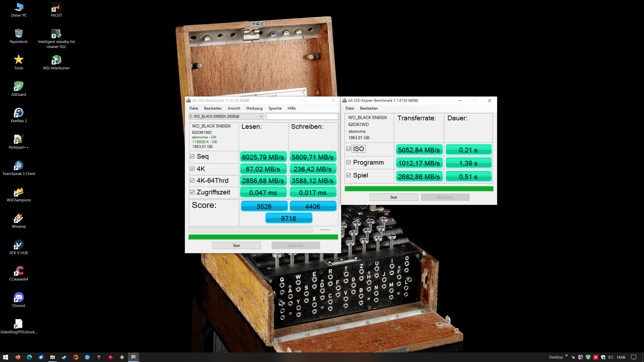This screenshot has width=644, height=362.
Task: Expand the WD_BLACK SN850X drive selector dropdown
Action: [261, 116]
